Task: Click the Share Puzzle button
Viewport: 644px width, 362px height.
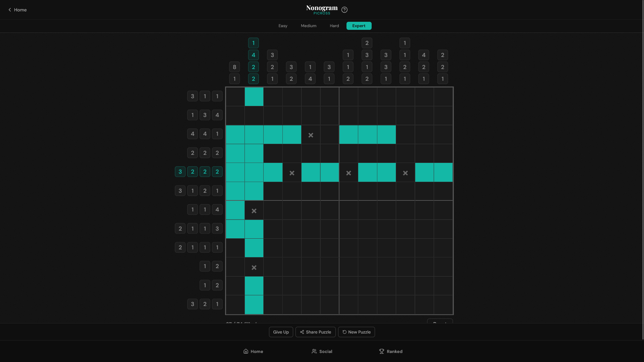Action: [315, 332]
